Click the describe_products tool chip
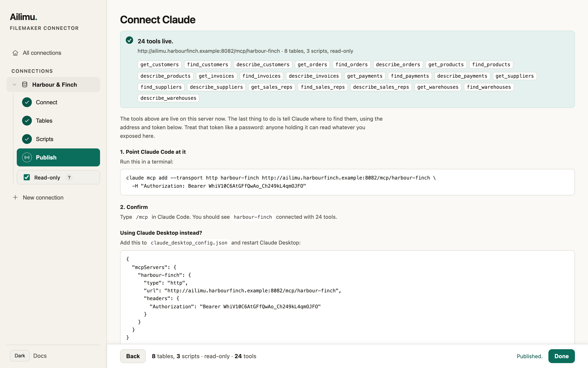Viewport: 588px width, 368px height. tap(165, 76)
